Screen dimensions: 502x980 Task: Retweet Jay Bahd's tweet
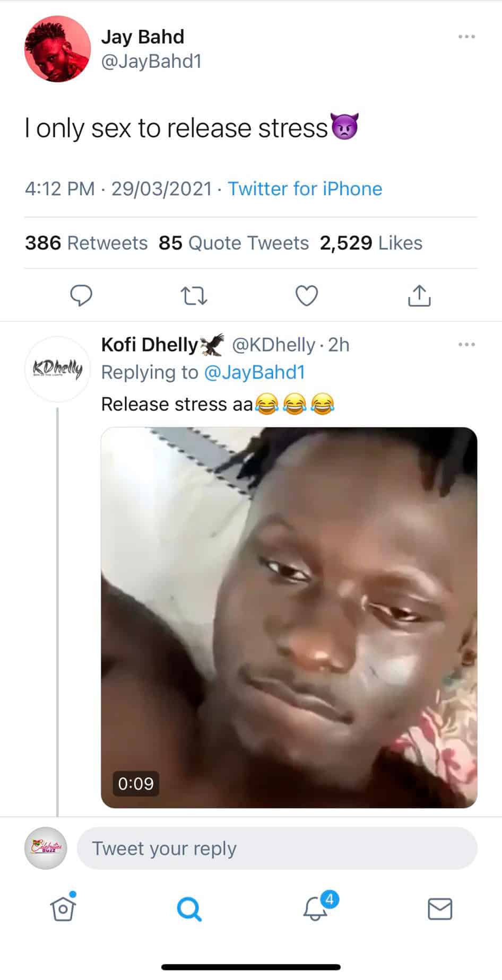pyautogui.click(x=194, y=296)
